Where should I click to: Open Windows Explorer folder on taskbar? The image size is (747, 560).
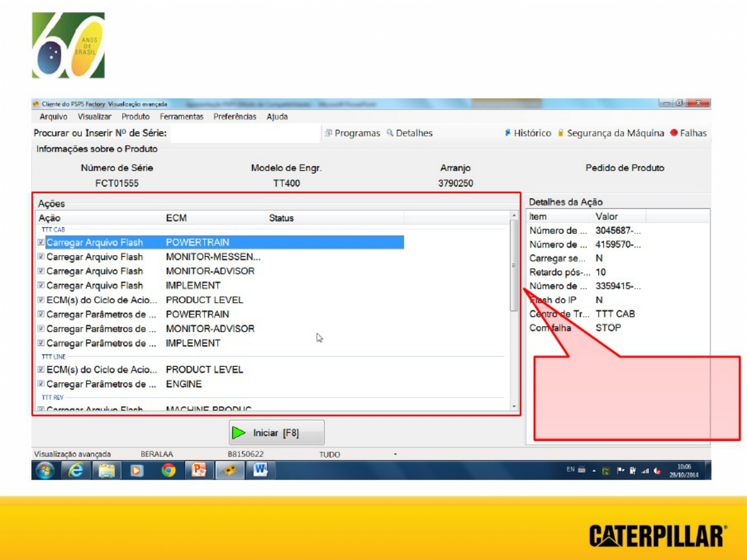[106, 470]
